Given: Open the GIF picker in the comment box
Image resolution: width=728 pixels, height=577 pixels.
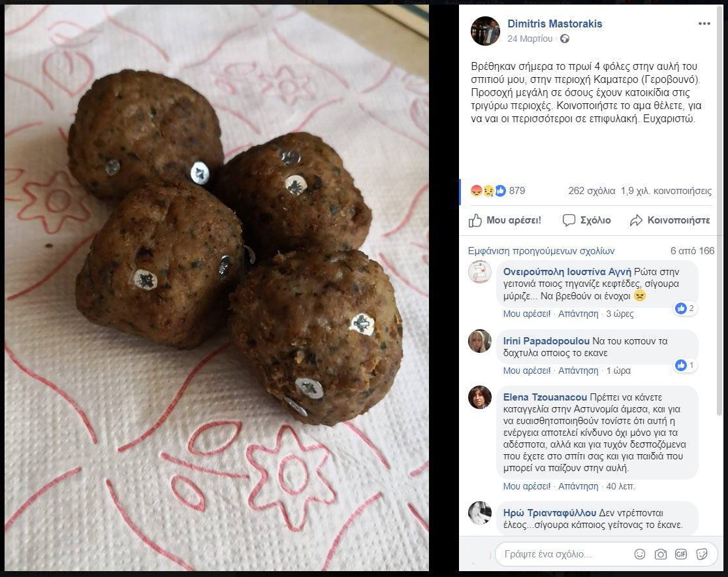Looking at the screenshot, I should (680, 553).
